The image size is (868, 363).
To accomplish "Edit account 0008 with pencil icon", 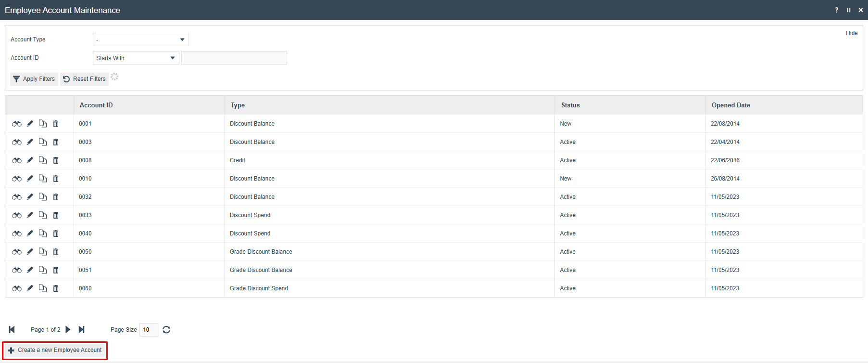I will point(30,160).
